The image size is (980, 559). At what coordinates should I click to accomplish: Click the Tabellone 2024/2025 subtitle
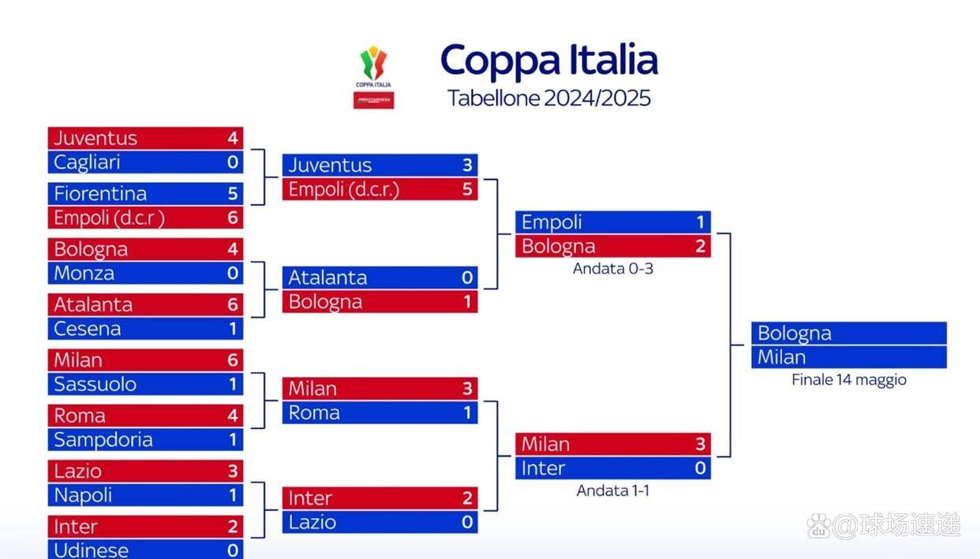[548, 98]
